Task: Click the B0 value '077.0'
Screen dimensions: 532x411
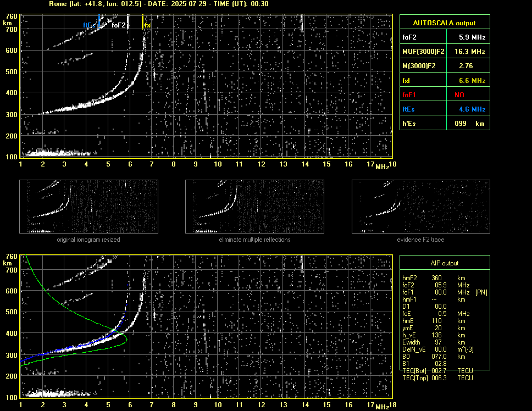Action: coord(439,357)
